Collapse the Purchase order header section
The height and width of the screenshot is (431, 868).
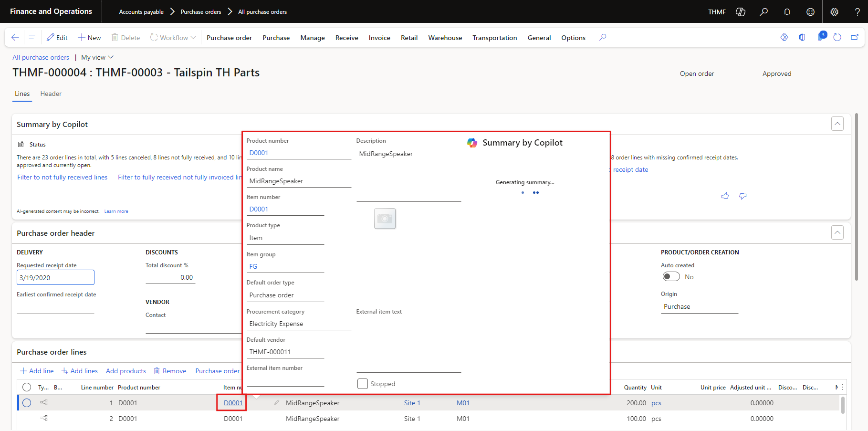(x=837, y=232)
